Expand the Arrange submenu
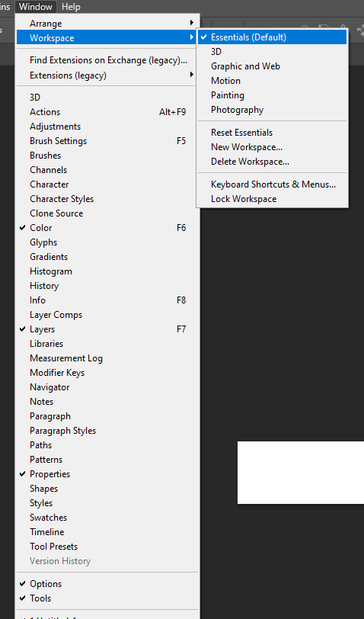Viewport: 364px width, 619px height. click(x=107, y=24)
